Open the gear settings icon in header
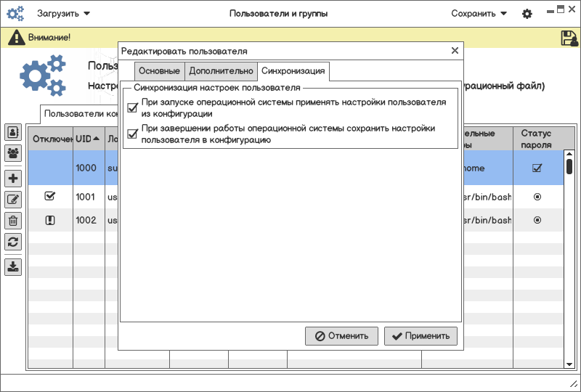 pos(527,14)
